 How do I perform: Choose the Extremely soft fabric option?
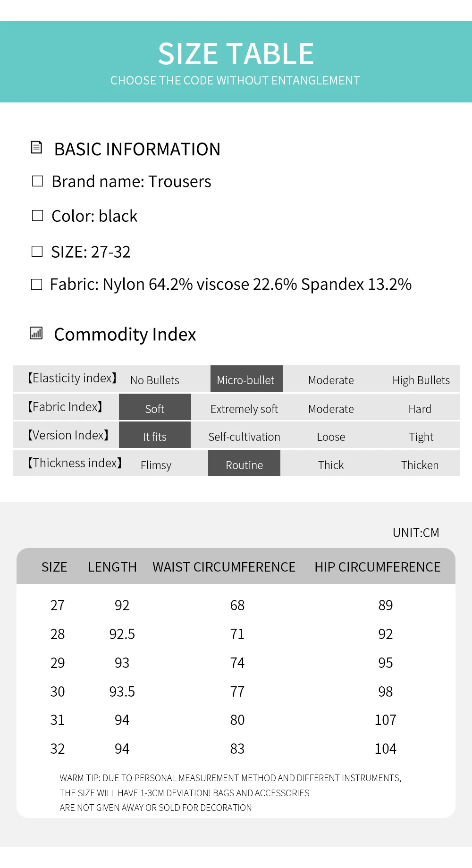point(244,409)
